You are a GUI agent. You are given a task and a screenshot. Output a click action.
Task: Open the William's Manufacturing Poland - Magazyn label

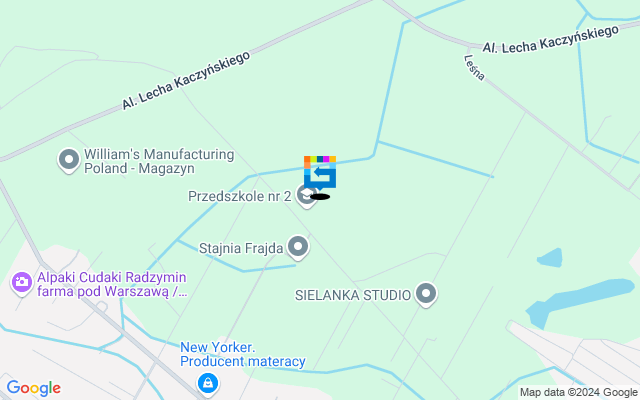click(x=159, y=161)
